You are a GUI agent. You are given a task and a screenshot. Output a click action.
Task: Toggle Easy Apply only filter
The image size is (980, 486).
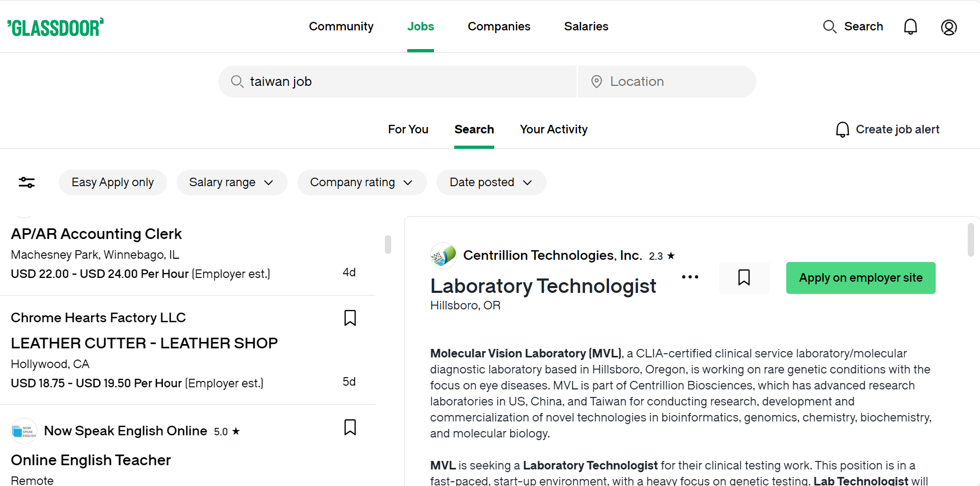click(113, 182)
